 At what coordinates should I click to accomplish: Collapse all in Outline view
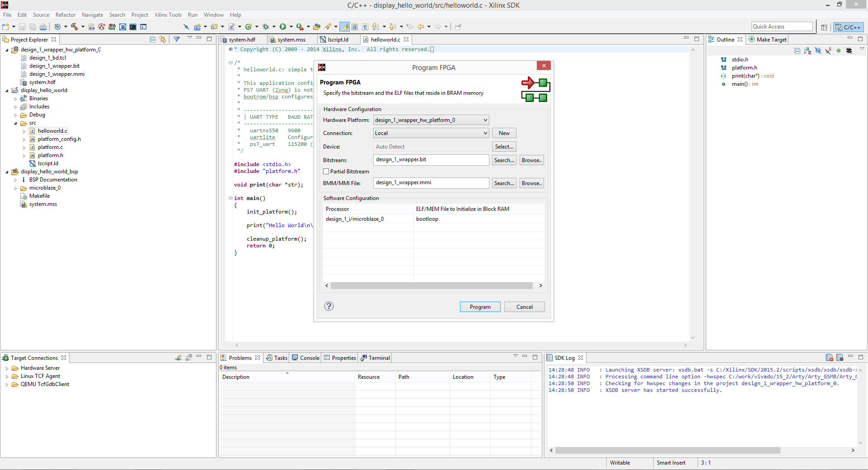click(797, 51)
